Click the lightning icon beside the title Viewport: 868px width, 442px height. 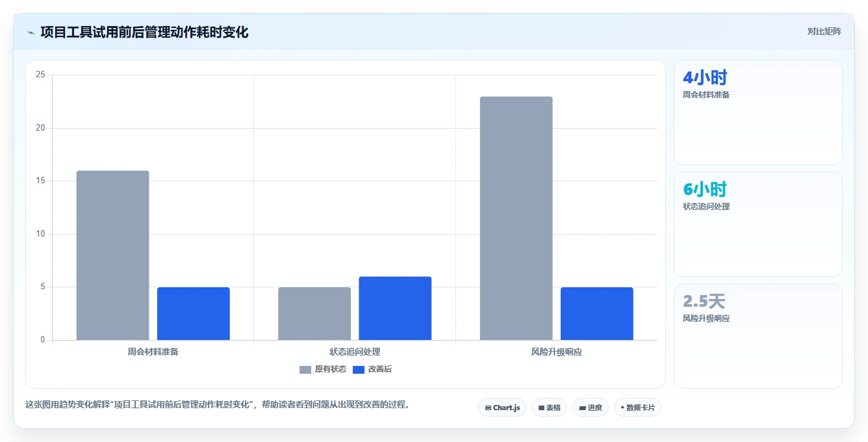pyautogui.click(x=31, y=32)
